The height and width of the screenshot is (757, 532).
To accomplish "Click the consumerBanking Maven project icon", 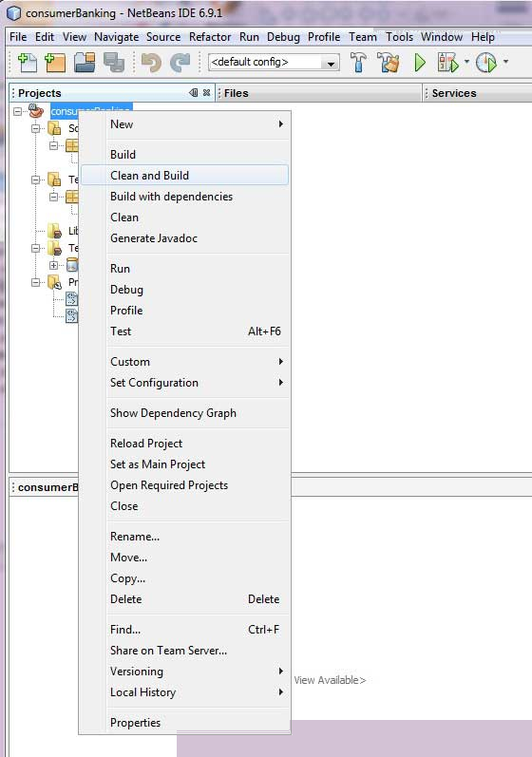I will [36, 111].
